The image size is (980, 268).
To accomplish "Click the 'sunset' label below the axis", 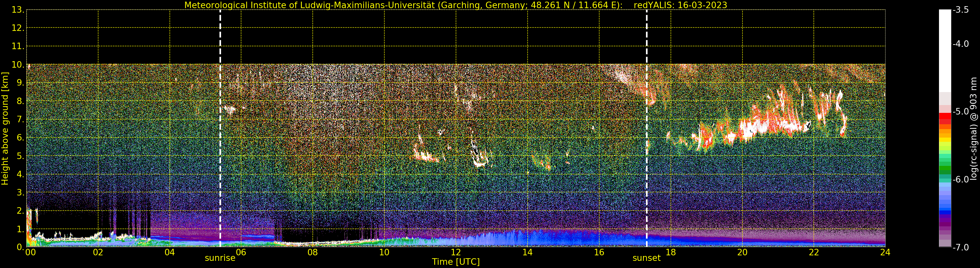I will click(x=646, y=258).
